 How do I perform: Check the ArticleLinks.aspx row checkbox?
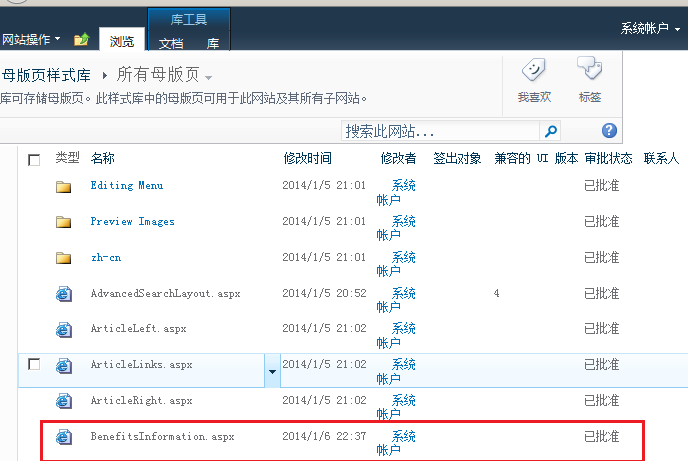(34, 364)
